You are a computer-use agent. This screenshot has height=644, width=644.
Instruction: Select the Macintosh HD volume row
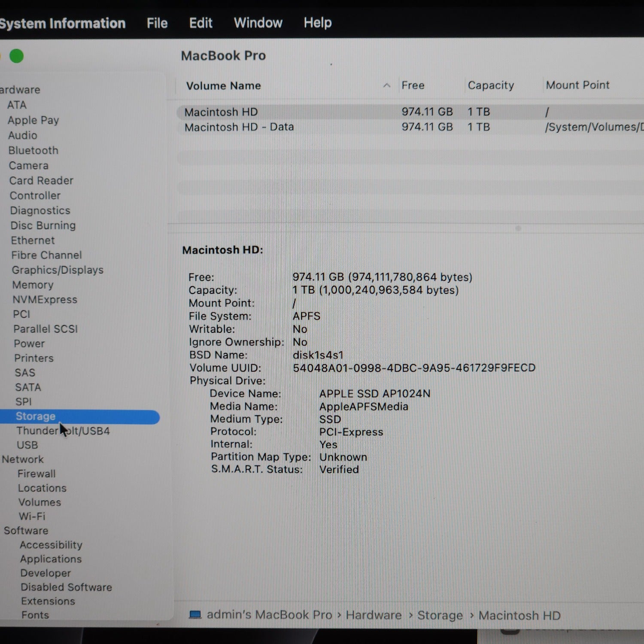pyautogui.click(x=221, y=112)
